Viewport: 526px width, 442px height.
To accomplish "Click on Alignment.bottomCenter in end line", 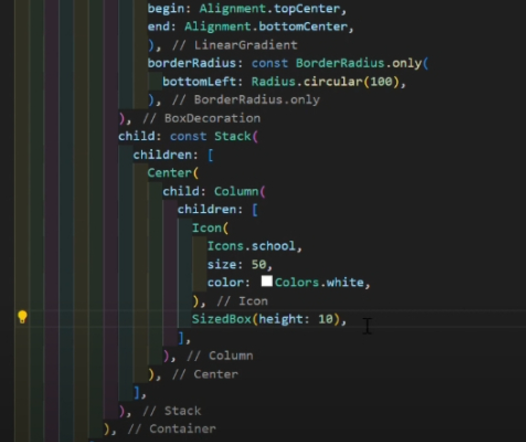I will 266,27.
